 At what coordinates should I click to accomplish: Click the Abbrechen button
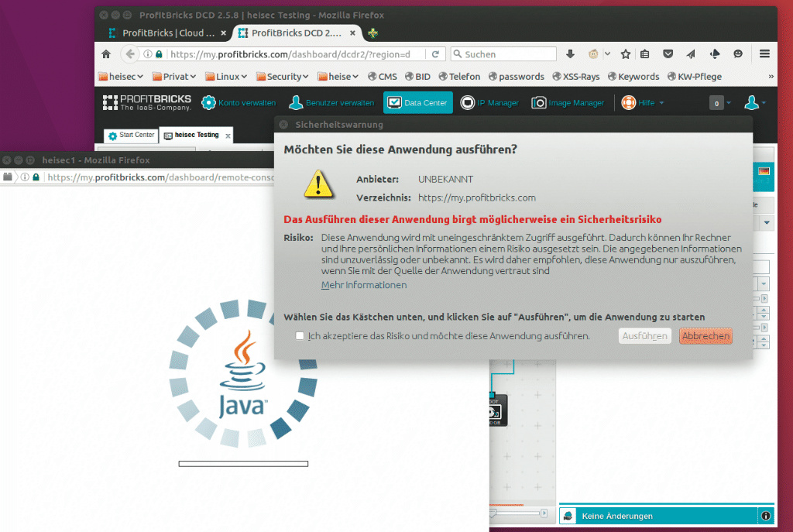(x=705, y=336)
